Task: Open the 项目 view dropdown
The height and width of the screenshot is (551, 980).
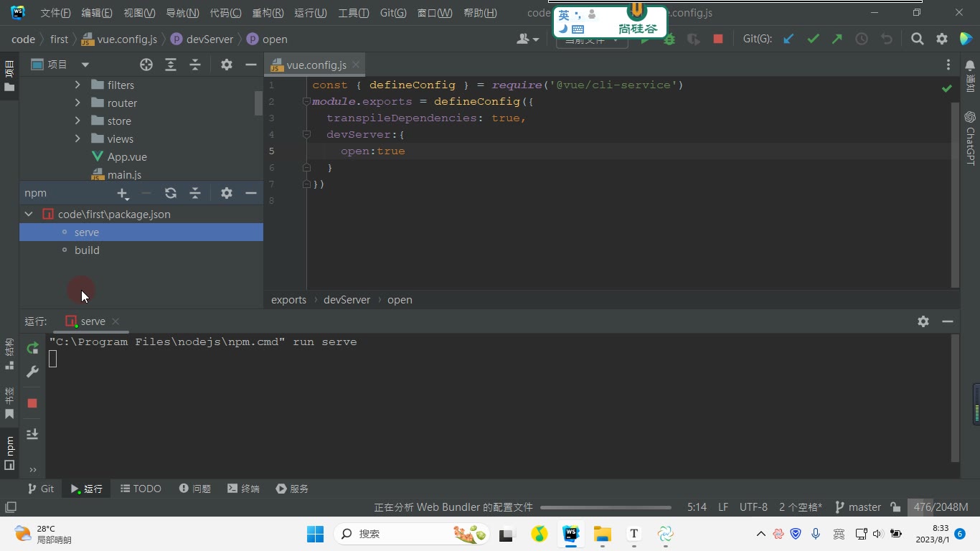Action: pyautogui.click(x=85, y=65)
